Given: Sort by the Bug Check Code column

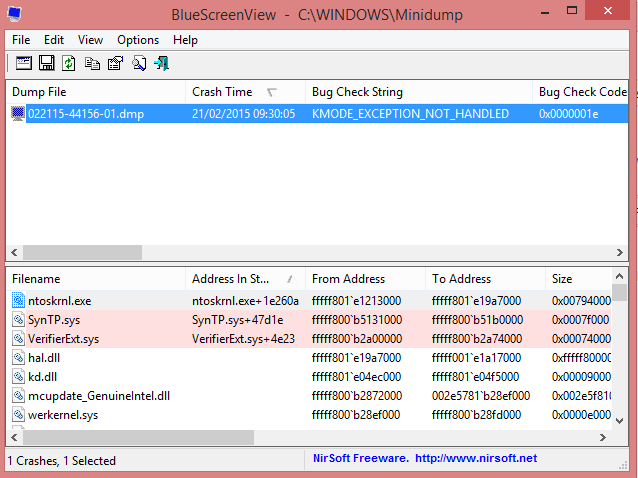Looking at the screenshot, I should tap(581, 92).
